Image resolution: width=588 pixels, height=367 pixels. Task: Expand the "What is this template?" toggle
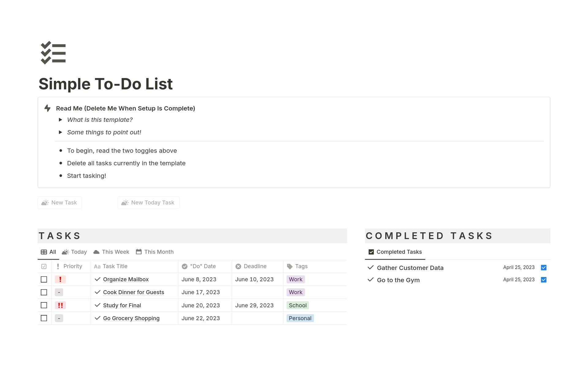61,120
